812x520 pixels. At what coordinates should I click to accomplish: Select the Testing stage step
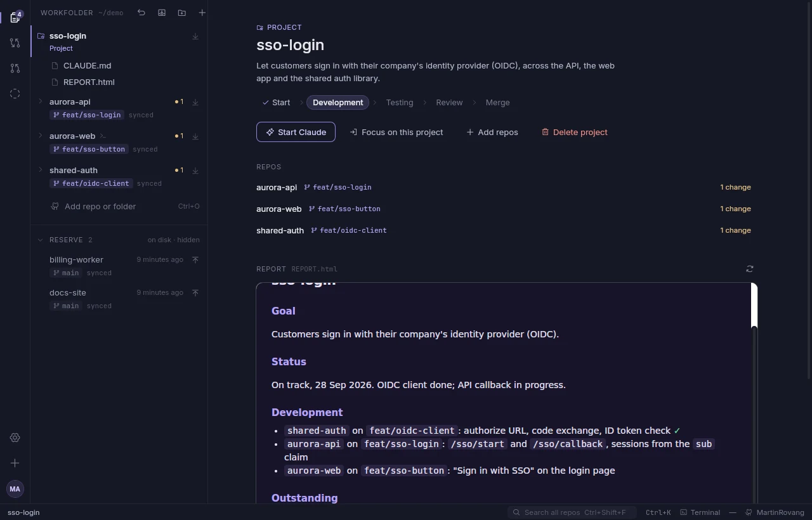[399, 102]
